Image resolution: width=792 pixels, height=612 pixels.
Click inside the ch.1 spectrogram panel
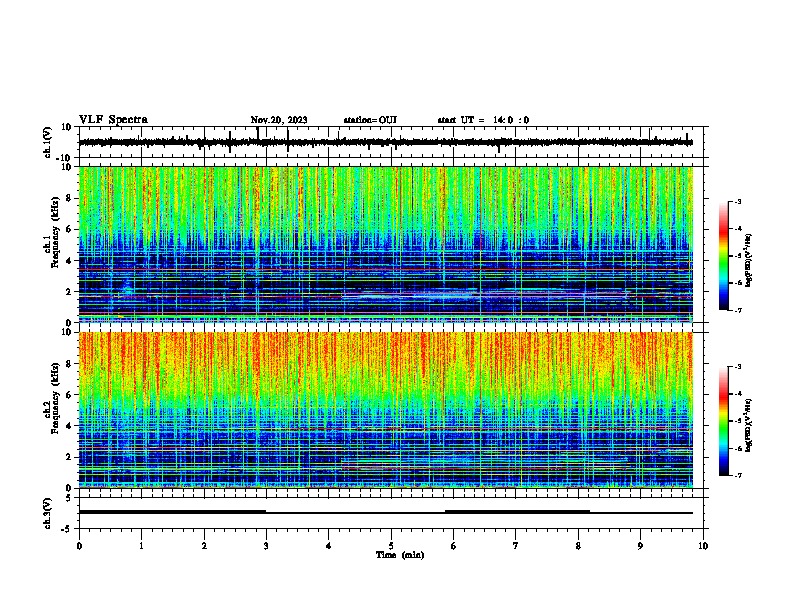point(386,244)
